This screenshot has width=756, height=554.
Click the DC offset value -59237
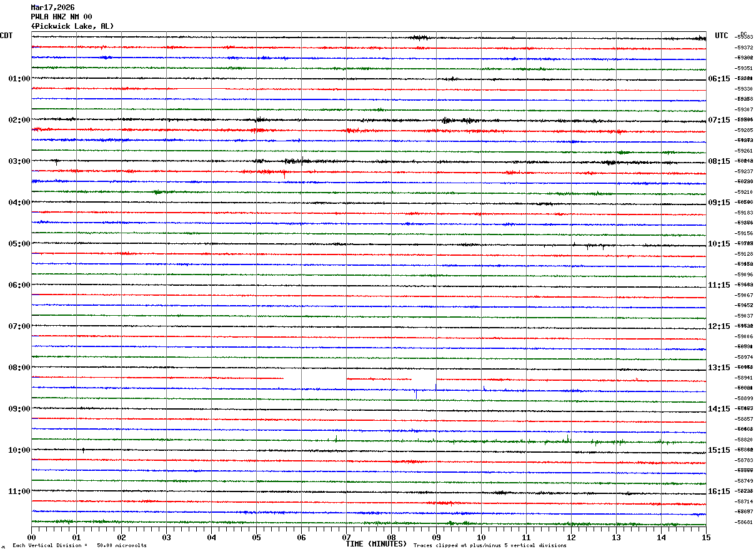[x=744, y=171]
